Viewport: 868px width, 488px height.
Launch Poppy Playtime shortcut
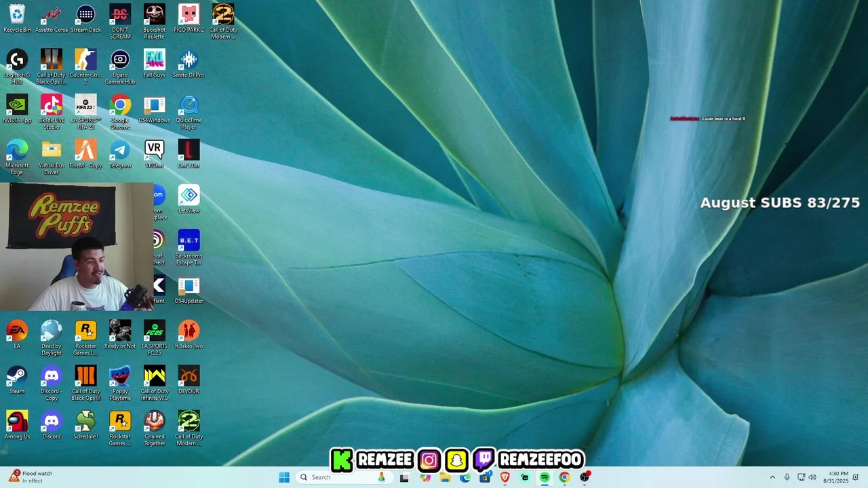[x=120, y=384]
